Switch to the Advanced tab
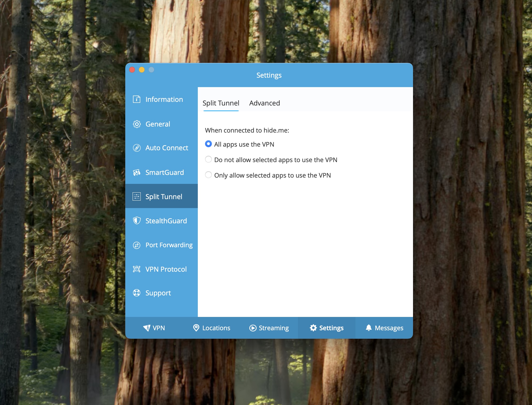The height and width of the screenshot is (405, 532). click(x=264, y=103)
